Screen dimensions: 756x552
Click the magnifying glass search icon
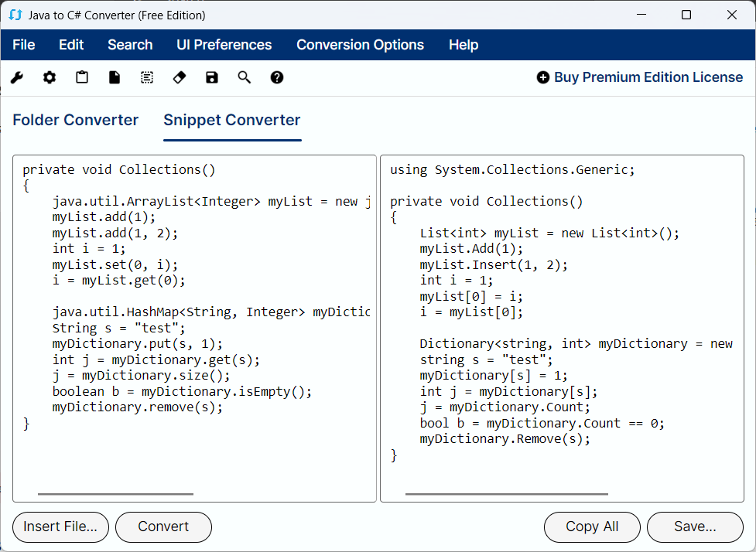pyautogui.click(x=245, y=77)
